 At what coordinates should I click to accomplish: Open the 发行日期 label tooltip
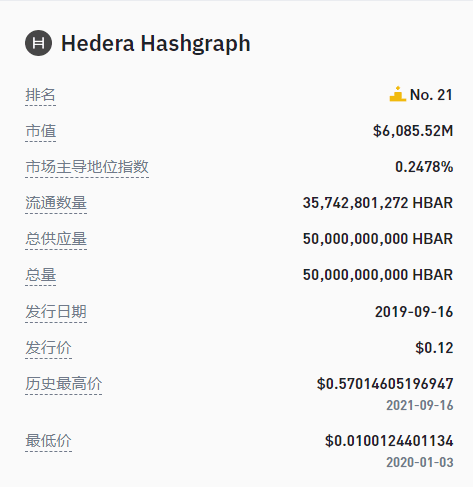click(56, 312)
